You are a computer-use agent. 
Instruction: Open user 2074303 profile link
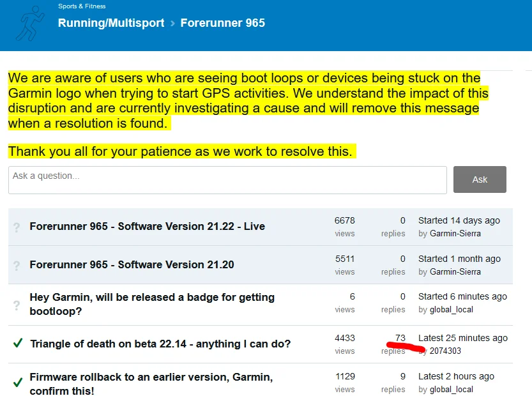pyautogui.click(x=445, y=351)
